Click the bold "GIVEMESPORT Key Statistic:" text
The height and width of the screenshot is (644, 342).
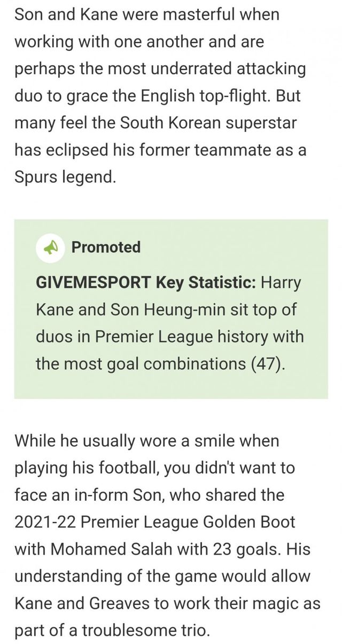pyautogui.click(x=145, y=283)
